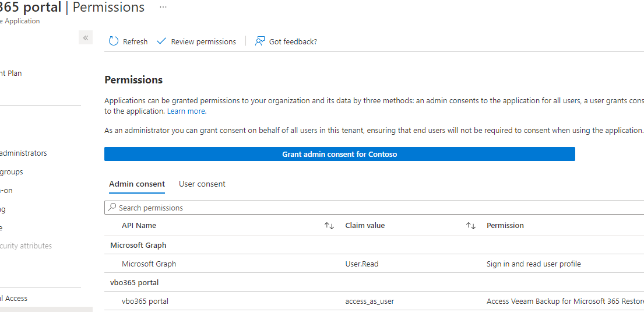Click Access Veeam Backup permission text
The height and width of the screenshot is (312, 644).
tap(565, 301)
